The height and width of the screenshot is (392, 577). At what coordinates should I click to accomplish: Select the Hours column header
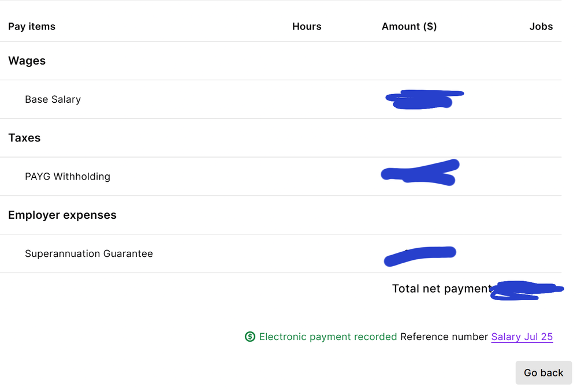(307, 27)
